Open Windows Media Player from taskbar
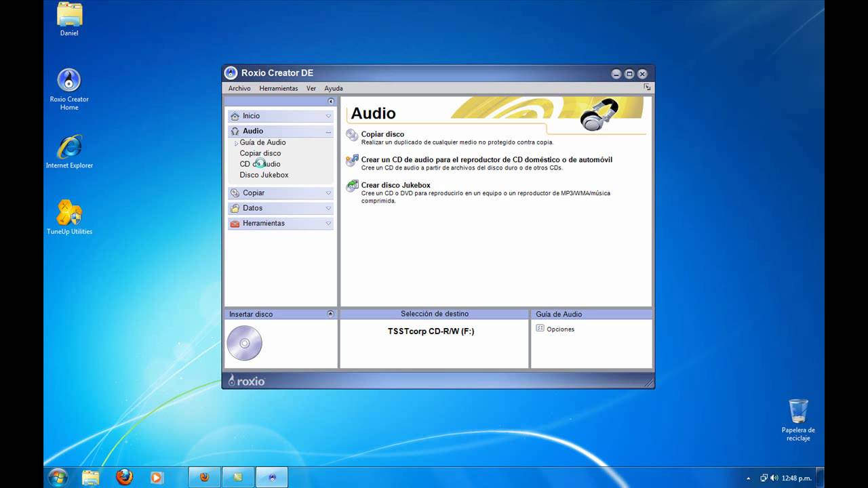The width and height of the screenshot is (868, 488). pos(156,477)
